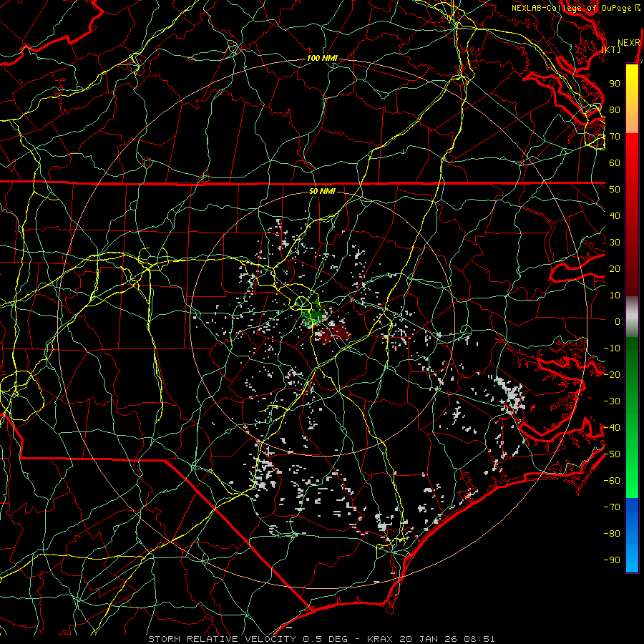Click the '100 NMI' range ring label
The height and width of the screenshot is (644, 644).
pyautogui.click(x=322, y=59)
